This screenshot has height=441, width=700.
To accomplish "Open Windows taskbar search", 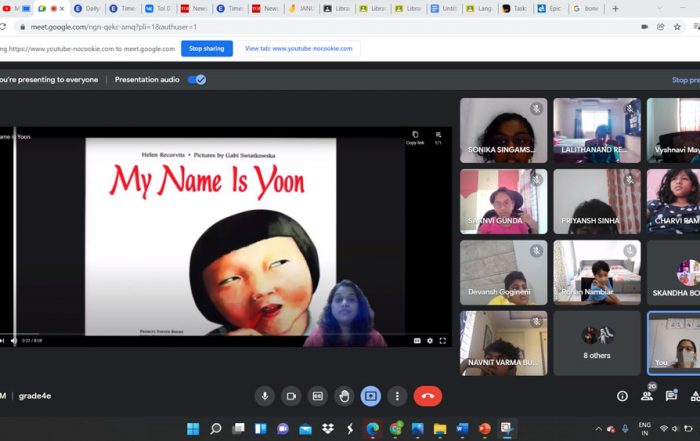I will coord(216,429).
